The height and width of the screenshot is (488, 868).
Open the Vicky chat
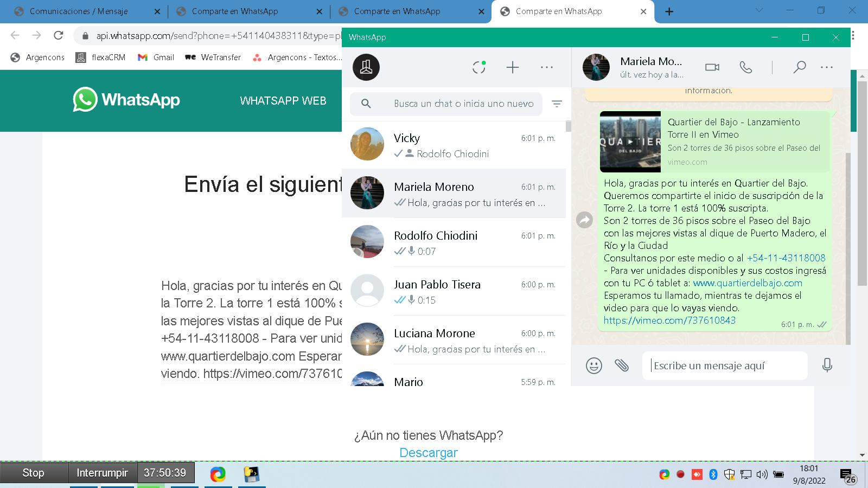tap(454, 145)
